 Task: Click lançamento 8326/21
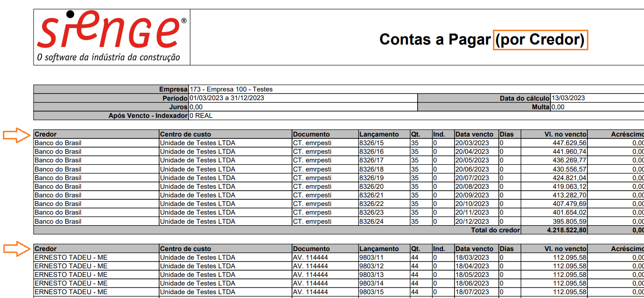coord(372,195)
